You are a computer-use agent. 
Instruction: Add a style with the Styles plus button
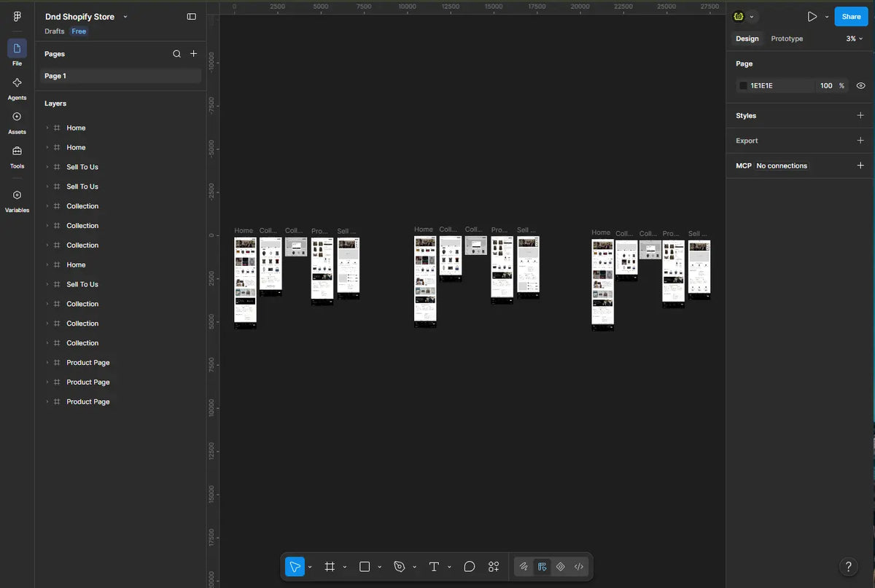tap(860, 115)
